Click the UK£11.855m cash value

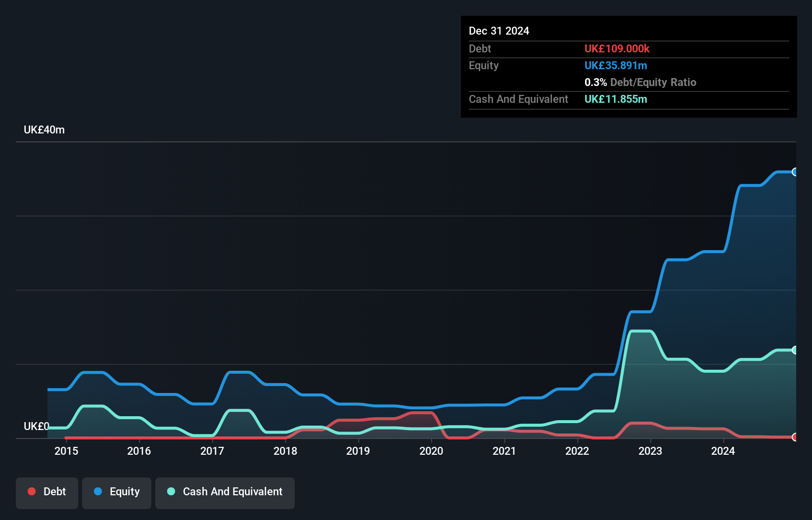(616, 99)
